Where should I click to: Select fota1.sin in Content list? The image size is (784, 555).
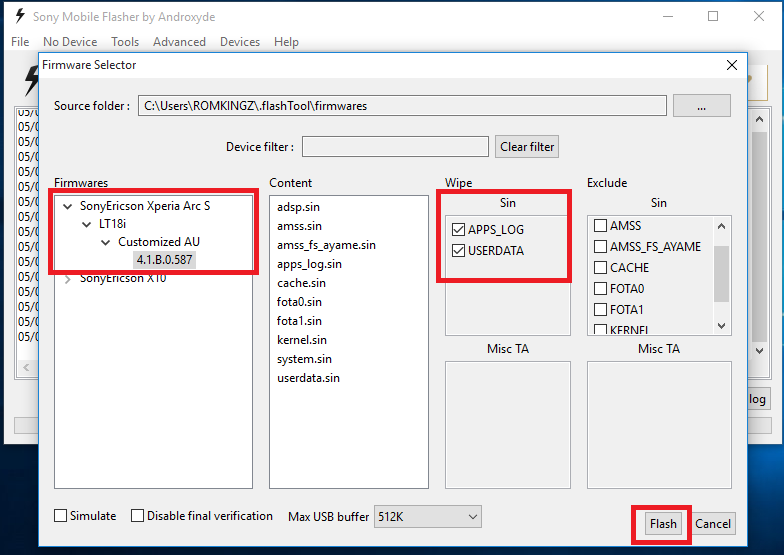point(299,321)
